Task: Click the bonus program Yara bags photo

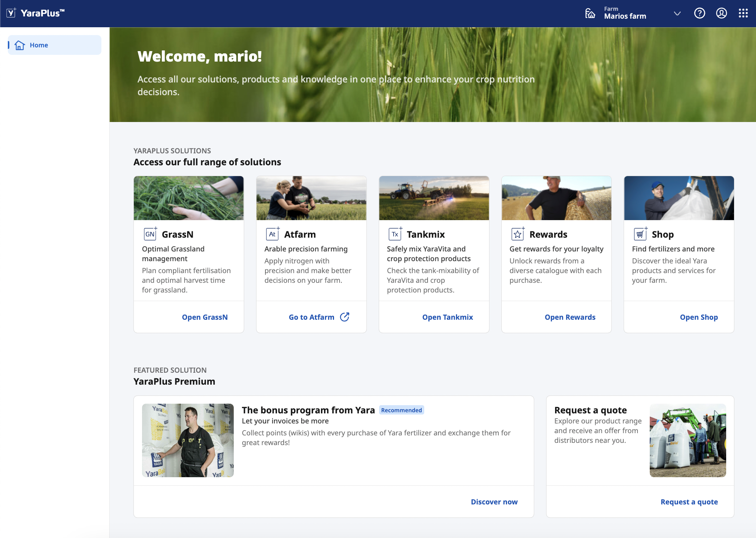Action: pyautogui.click(x=188, y=440)
